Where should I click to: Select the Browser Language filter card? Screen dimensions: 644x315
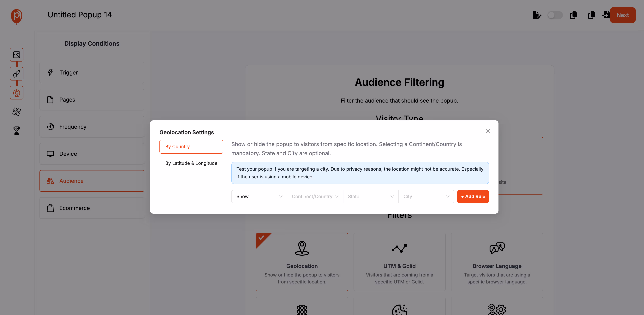point(497,262)
